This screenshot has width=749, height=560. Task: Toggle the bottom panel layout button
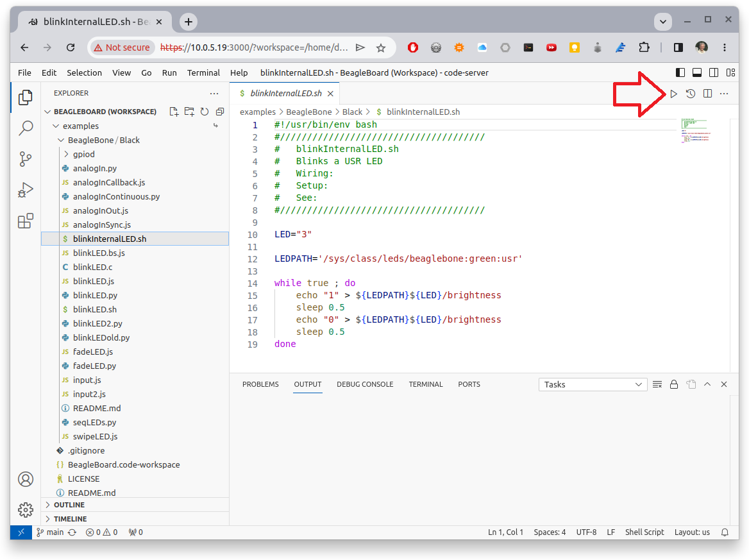tap(697, 72)
